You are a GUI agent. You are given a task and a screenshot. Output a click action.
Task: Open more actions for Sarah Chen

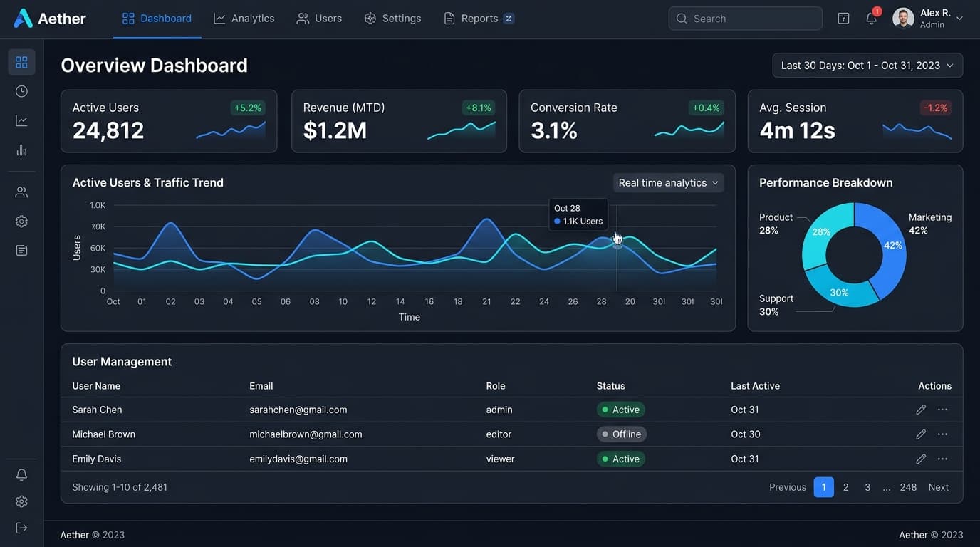point(943,410)
